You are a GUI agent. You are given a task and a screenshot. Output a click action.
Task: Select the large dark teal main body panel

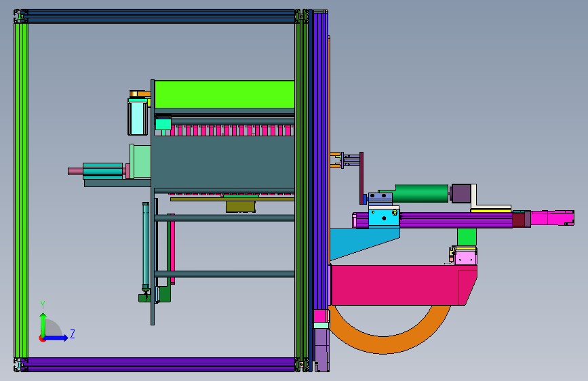[224, 162]
